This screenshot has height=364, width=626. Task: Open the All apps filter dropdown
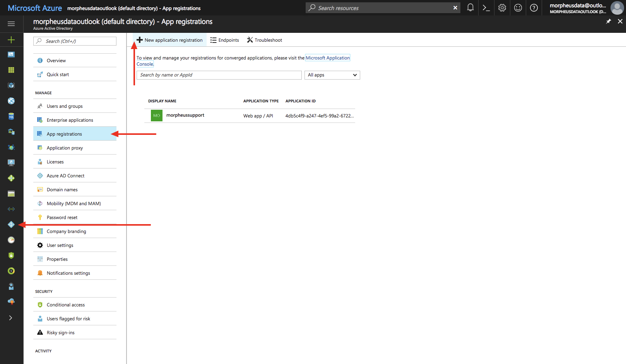332,75
